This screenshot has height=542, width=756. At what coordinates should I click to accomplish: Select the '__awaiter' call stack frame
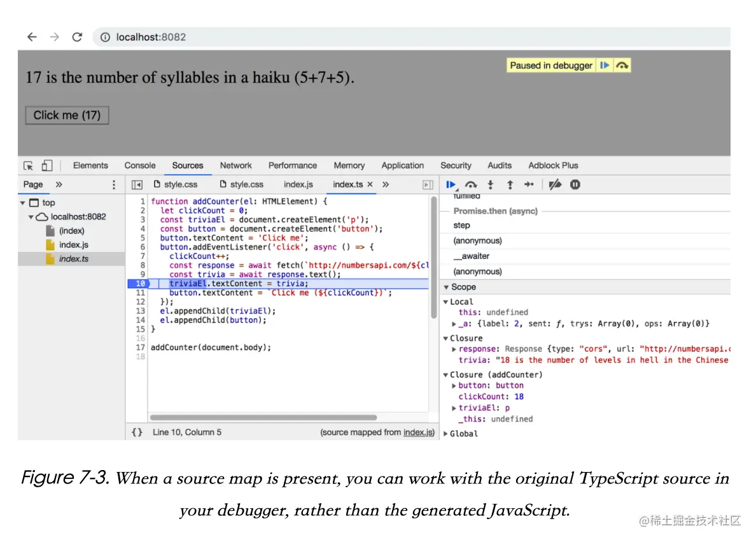[x=471, y=256]
